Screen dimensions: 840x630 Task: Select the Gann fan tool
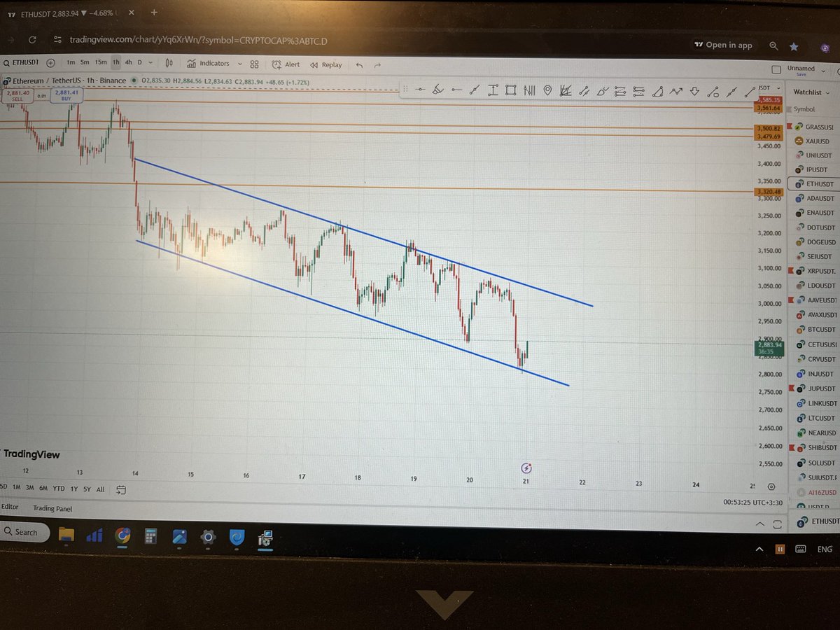[566, 90]
